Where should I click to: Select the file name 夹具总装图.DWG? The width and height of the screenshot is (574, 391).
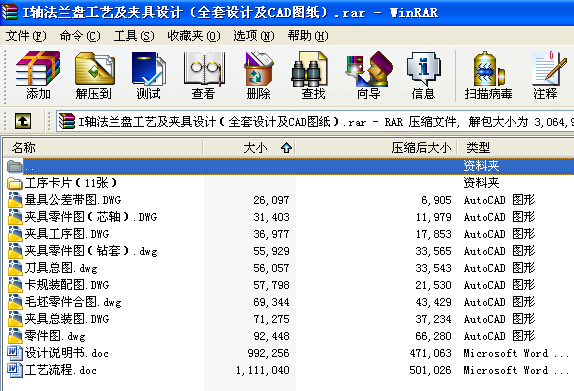pos(67,319)
